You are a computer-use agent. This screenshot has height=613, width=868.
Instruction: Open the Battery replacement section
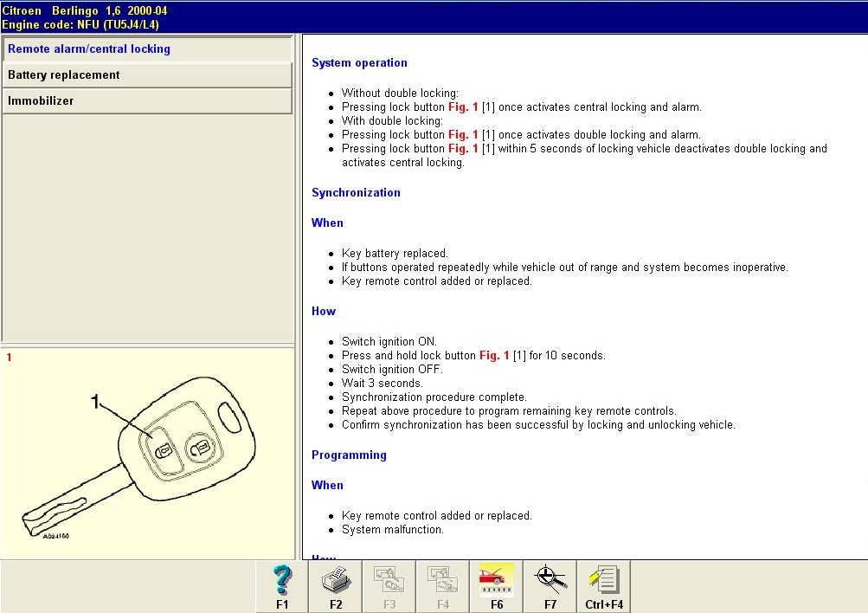147,74
